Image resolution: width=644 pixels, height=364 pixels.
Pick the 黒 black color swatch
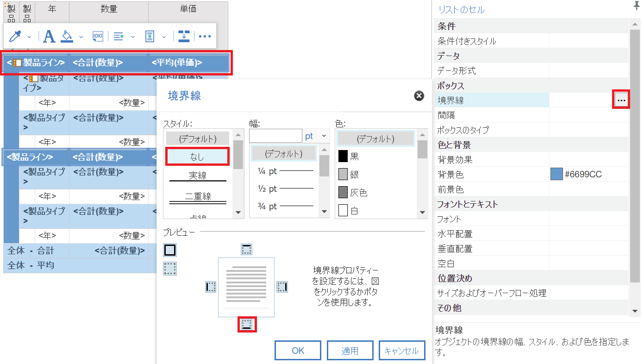343,156
